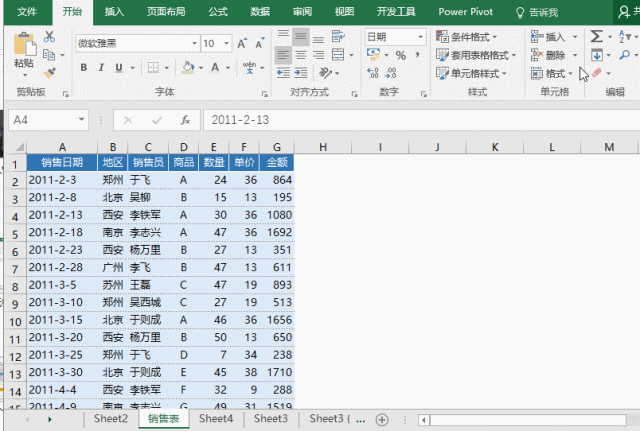Image resolution: width=640 pixels, height=431 pixels.
Task: Toggle Bold formatting
Action: click(84, 68)
